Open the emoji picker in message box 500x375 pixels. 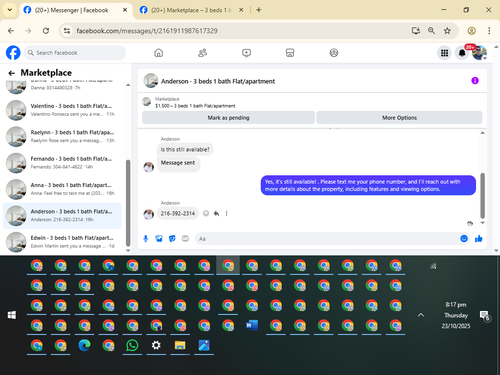pos(464,239)
